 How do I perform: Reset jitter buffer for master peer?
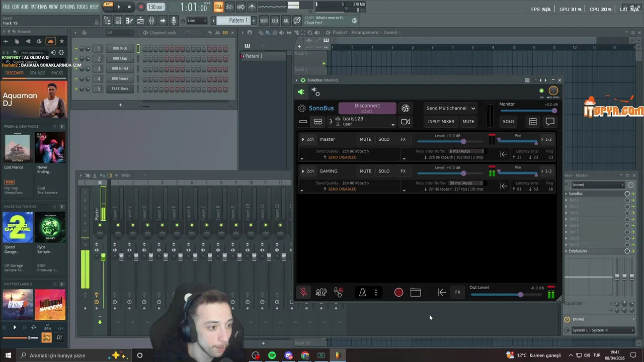point(504,154)
